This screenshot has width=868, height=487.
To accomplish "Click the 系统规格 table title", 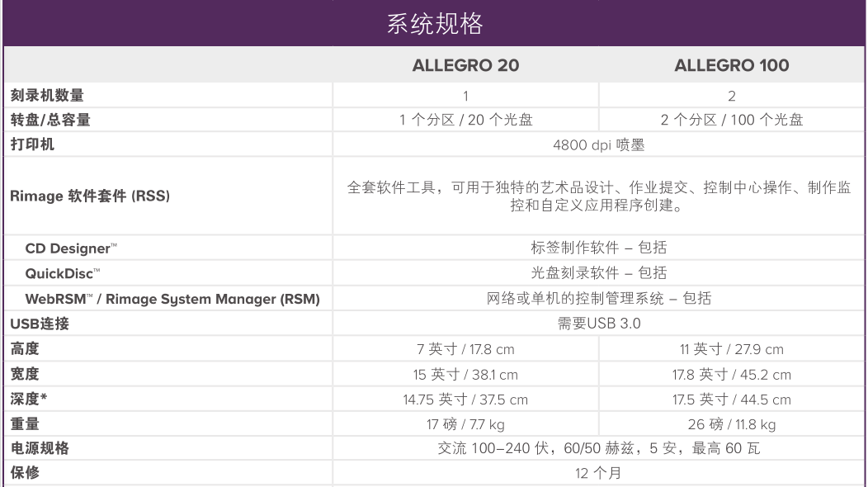I will click(435, 24).
